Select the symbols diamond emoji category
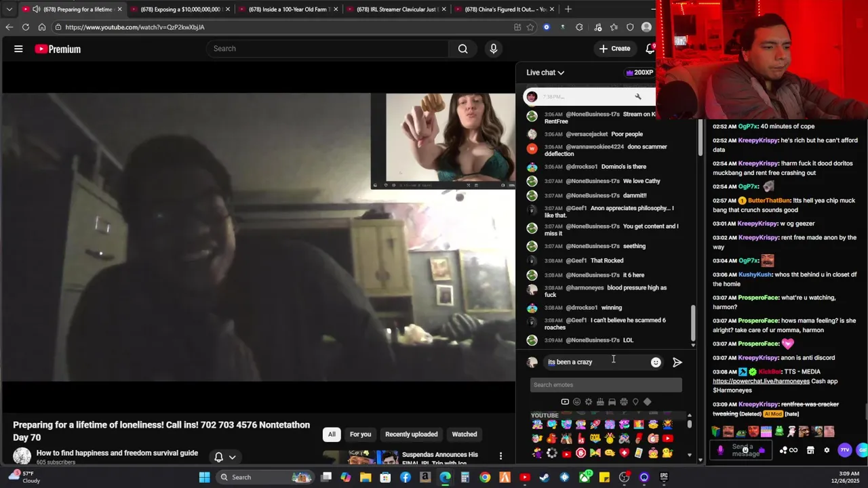This screenshot has height=488, width=868. pos(647,402)
